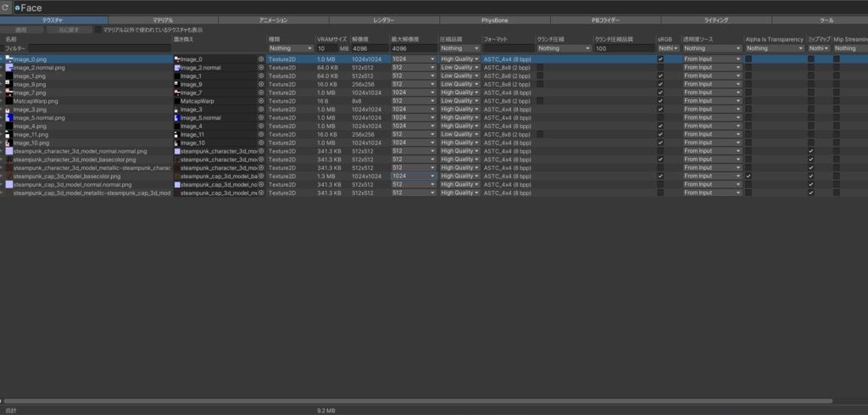Open object picker for Image_0 replacement

[261, 59]
